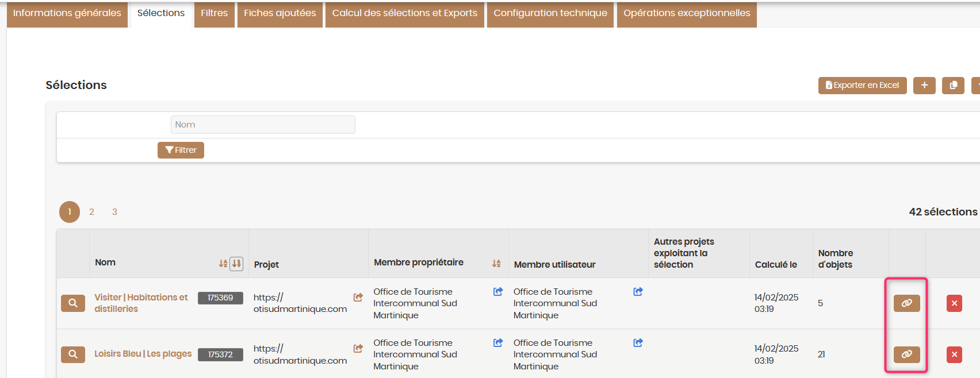980x378 pixels.
Task: Click the 175369 identifier badge
Action: tap(220, 298)
